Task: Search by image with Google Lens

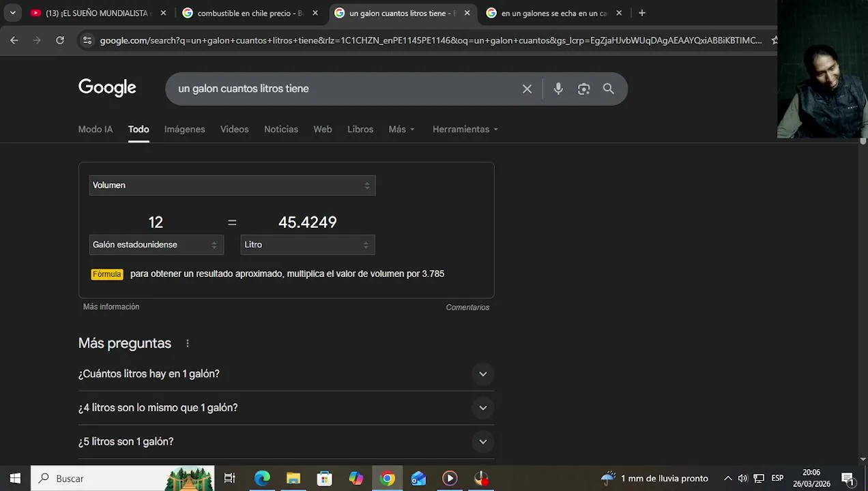Action: coord(583,89)
